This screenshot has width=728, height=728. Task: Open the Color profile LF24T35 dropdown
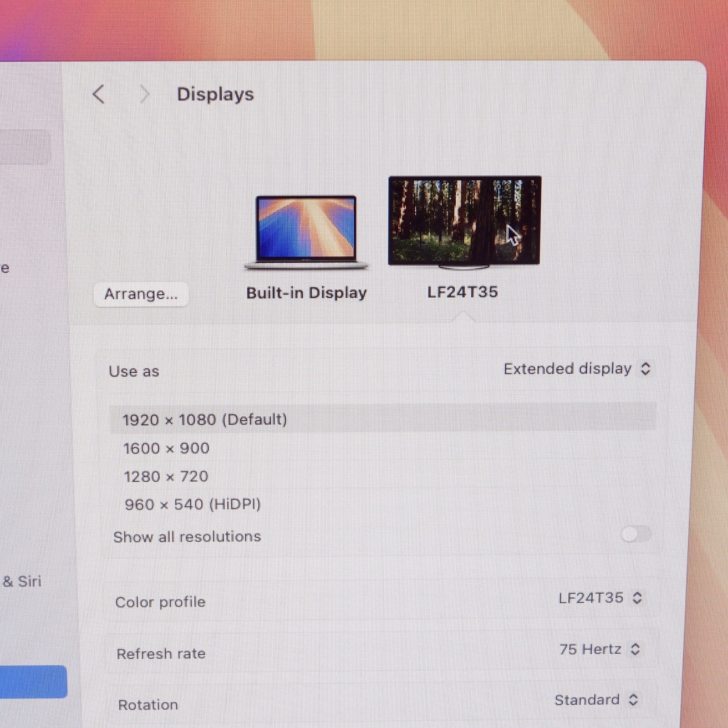(600, 598)
